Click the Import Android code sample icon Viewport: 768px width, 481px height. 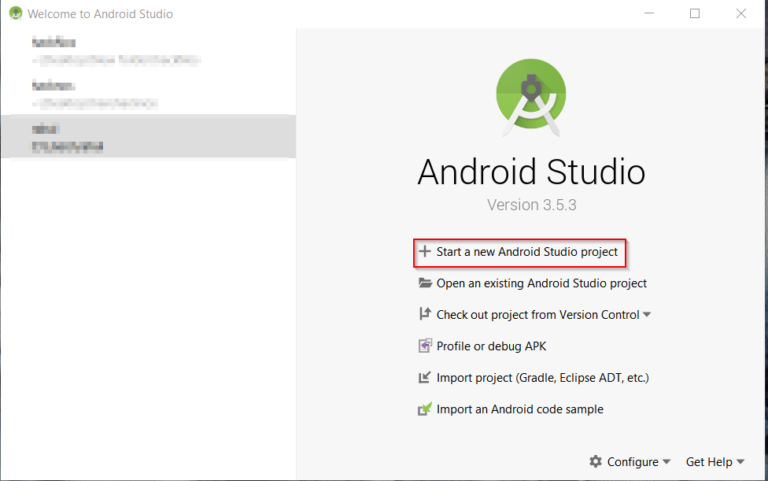(425, 409)
